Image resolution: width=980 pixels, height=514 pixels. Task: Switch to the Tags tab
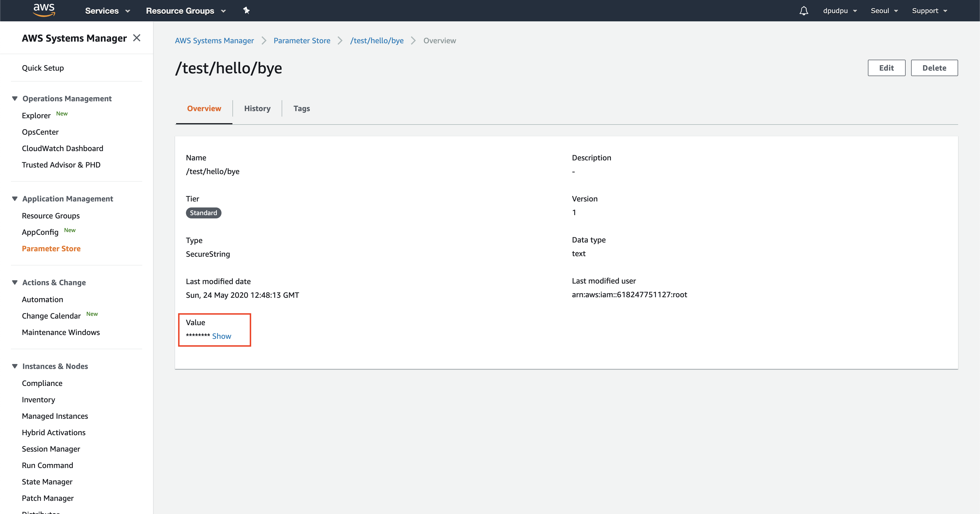tap(301, 108)
